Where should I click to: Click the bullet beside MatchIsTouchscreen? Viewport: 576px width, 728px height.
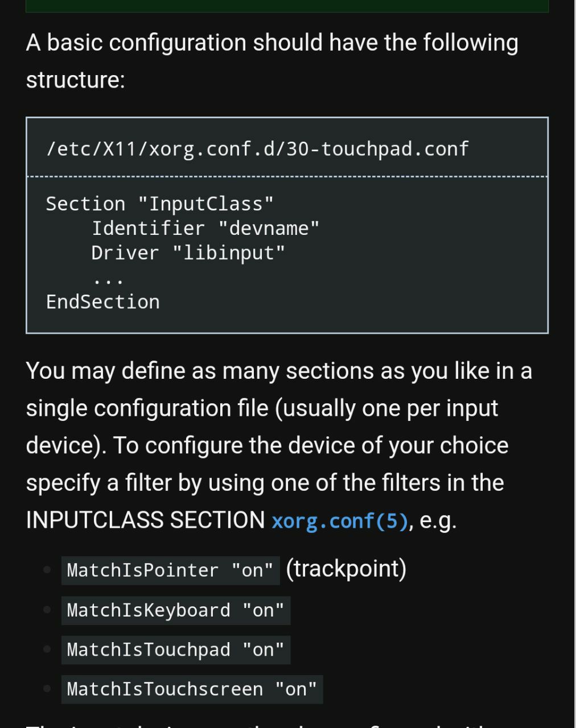[x=48, y=689]
